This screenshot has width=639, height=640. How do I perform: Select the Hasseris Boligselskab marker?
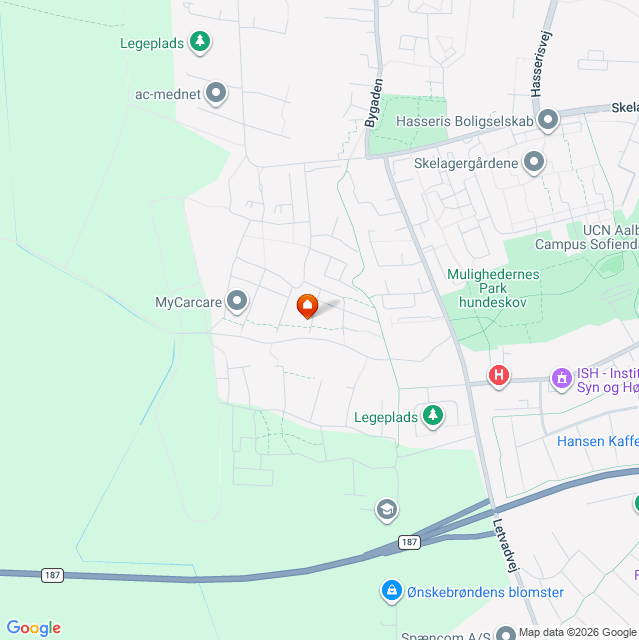click(x=548, y=120)
